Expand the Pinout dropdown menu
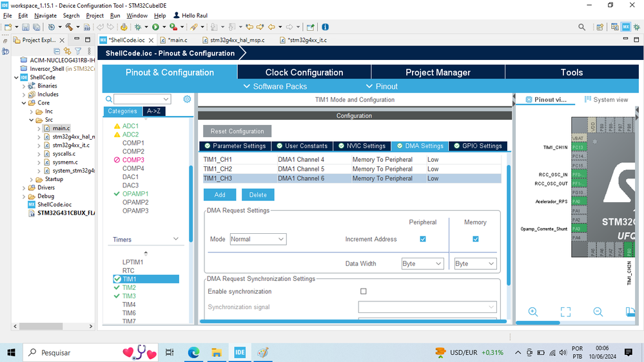The width and height of the screenshot is (644, 362). point(382,86)
